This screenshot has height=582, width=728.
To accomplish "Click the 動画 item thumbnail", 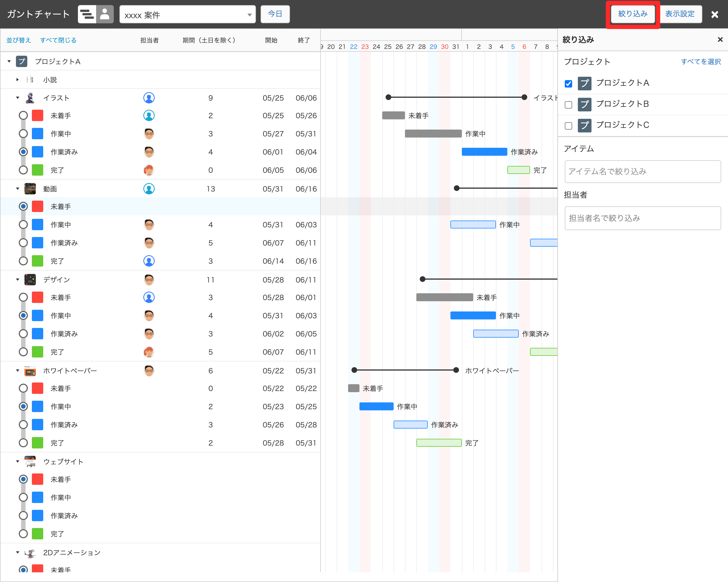I will click(30, 189).
